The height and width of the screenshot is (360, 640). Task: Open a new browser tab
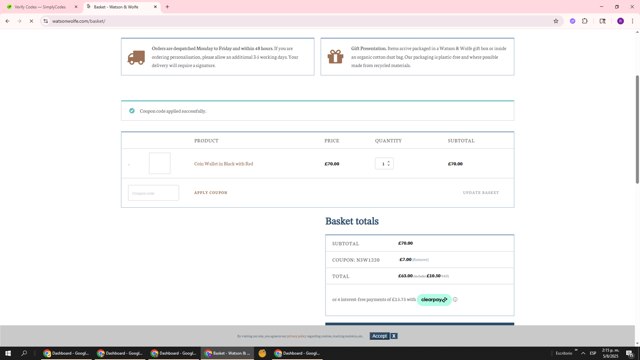pyautogui.click(x=167, y=7)
